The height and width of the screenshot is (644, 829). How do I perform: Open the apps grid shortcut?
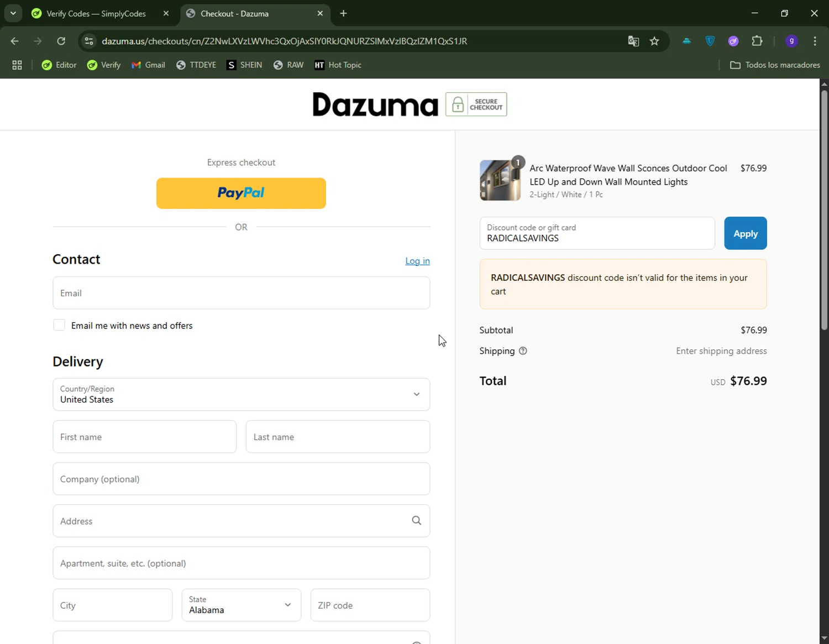point(17,65)
